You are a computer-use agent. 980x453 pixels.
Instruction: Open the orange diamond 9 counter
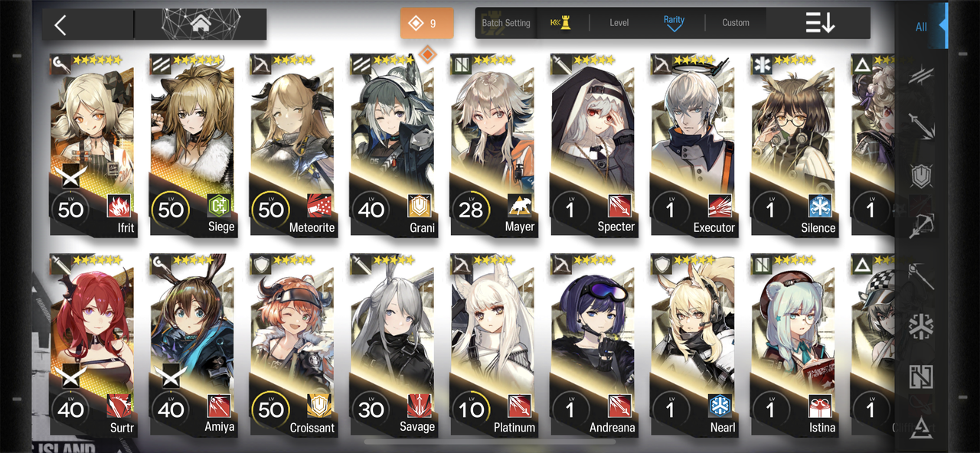pyautogui.click(x=426, y=23)
